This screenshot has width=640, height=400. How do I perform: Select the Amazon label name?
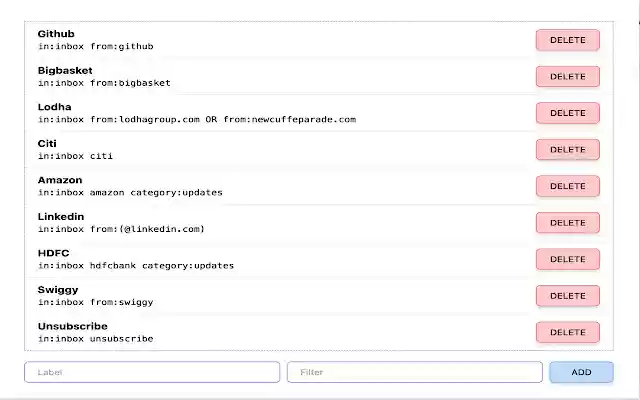click(60, 180)
